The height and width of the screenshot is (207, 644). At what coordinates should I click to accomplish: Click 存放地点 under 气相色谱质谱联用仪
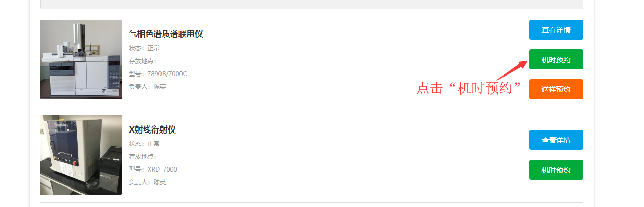(143, 61)
